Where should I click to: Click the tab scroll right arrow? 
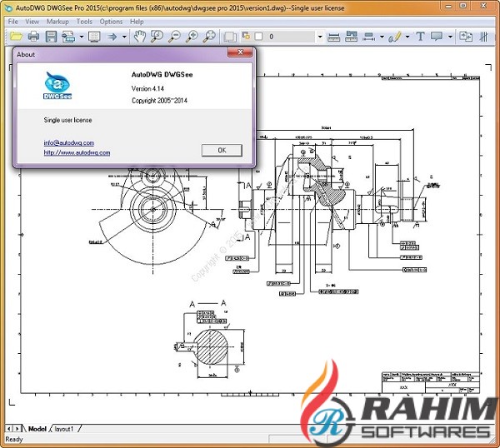pos(17,429)
